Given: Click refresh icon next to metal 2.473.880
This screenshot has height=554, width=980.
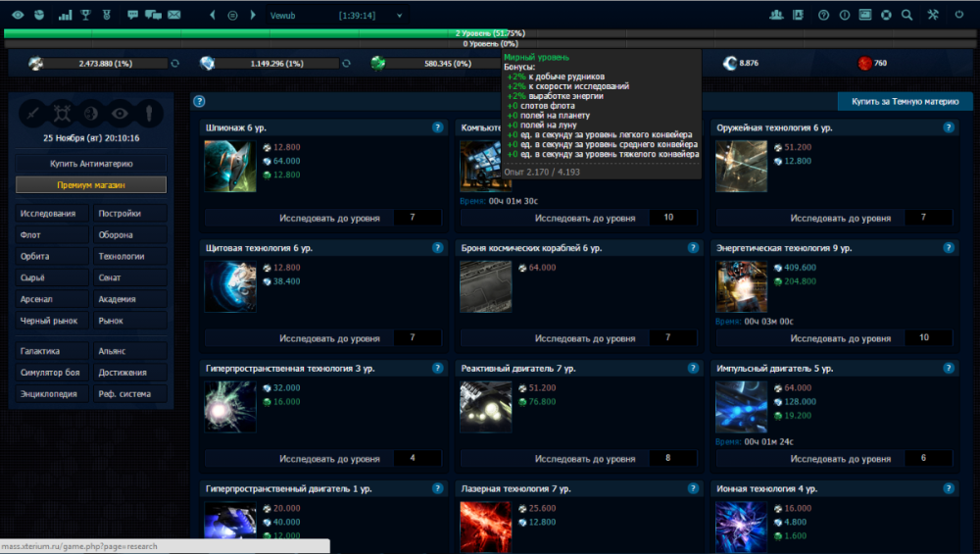Looking at the screenshot, I should pyautogui.click(x=175, y=63).
